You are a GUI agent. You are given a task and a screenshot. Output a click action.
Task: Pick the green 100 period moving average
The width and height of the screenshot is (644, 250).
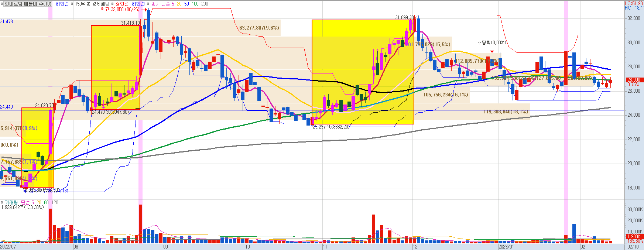[x=195, y=4]
